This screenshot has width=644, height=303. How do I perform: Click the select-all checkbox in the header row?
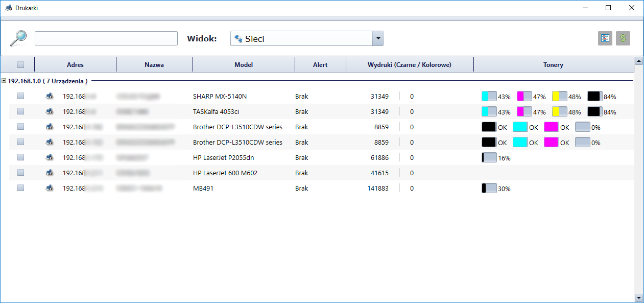coord(20,64)
